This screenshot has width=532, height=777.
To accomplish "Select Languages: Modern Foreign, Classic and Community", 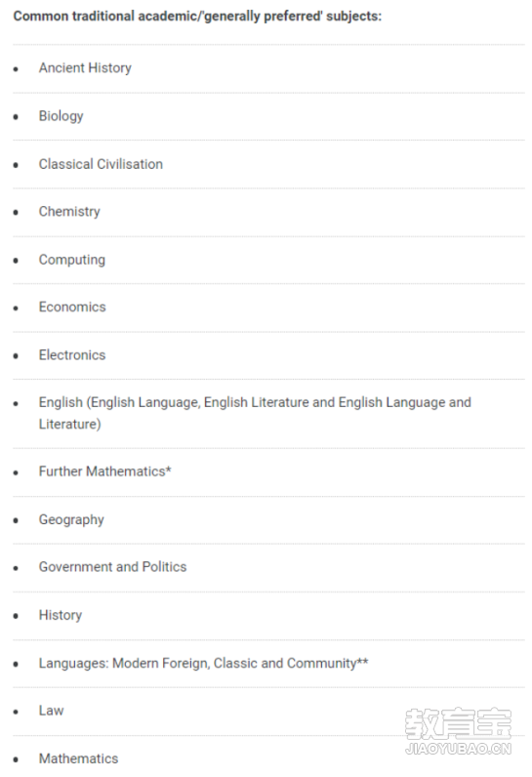I will (x=204, y=664).
